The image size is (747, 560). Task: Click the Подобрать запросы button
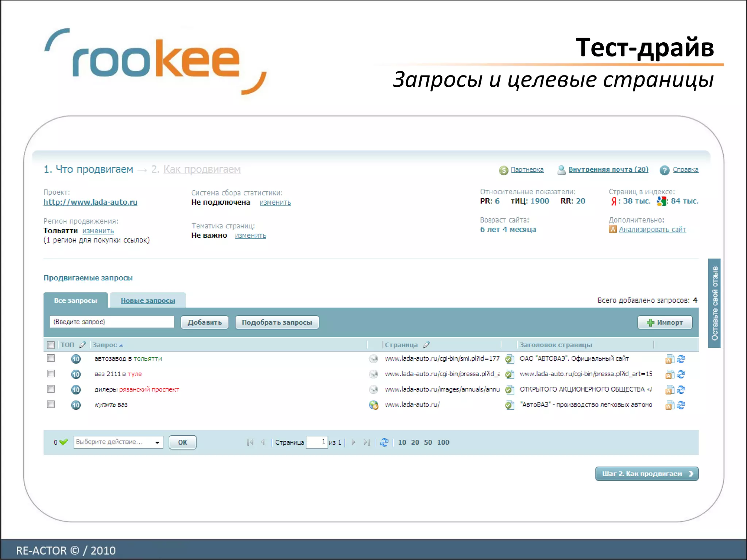pos(277,322)
